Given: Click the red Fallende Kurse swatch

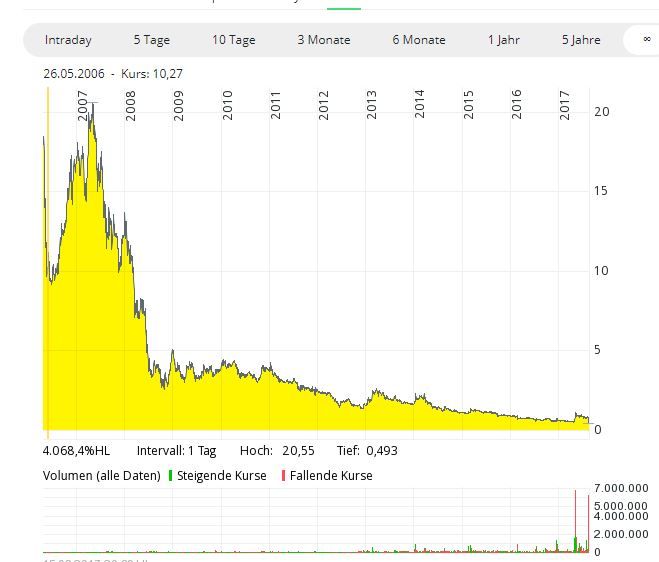Looking at the screenshot, I should point(283,476).
